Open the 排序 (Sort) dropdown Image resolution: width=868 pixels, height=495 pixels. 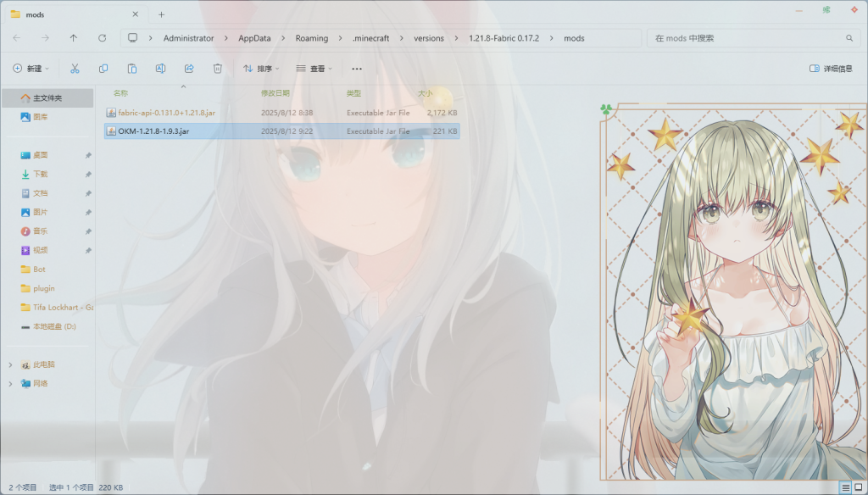264,69
